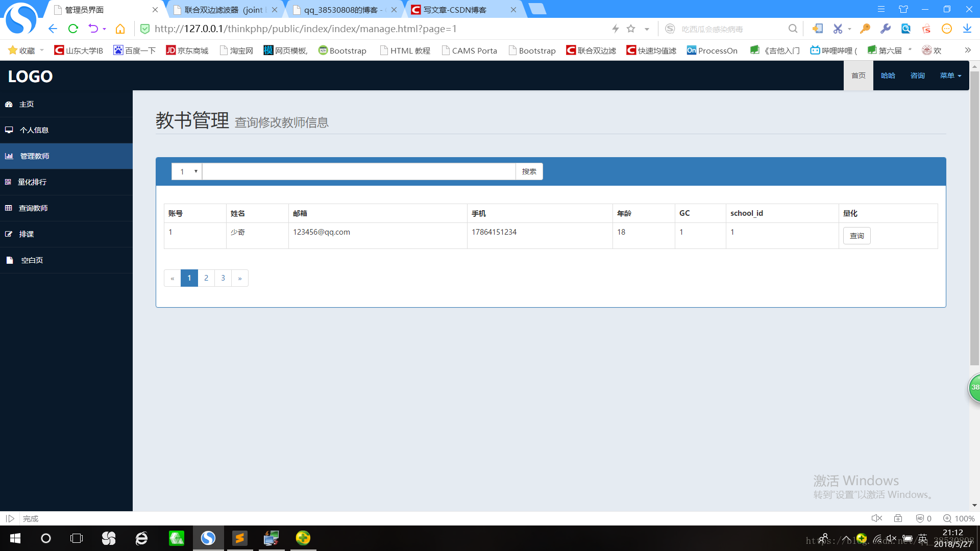Toggle the mute speaker icon in status bar
Image resolution: width=980 pixels, height=551 pixels.
click(876, 518)
